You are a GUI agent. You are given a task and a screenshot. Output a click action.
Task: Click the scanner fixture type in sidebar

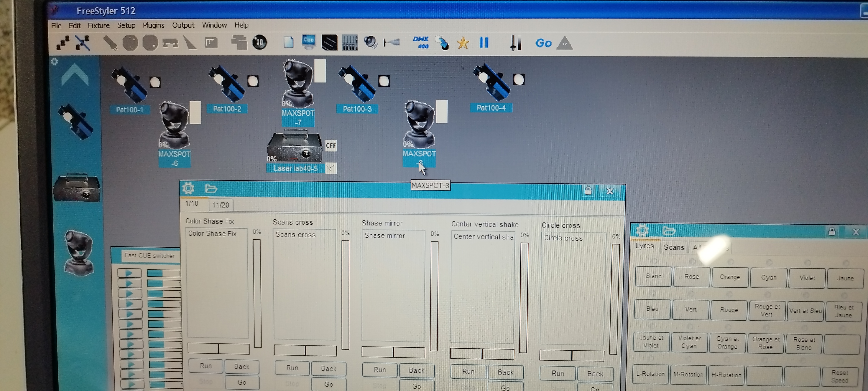[x=76, y=121]
